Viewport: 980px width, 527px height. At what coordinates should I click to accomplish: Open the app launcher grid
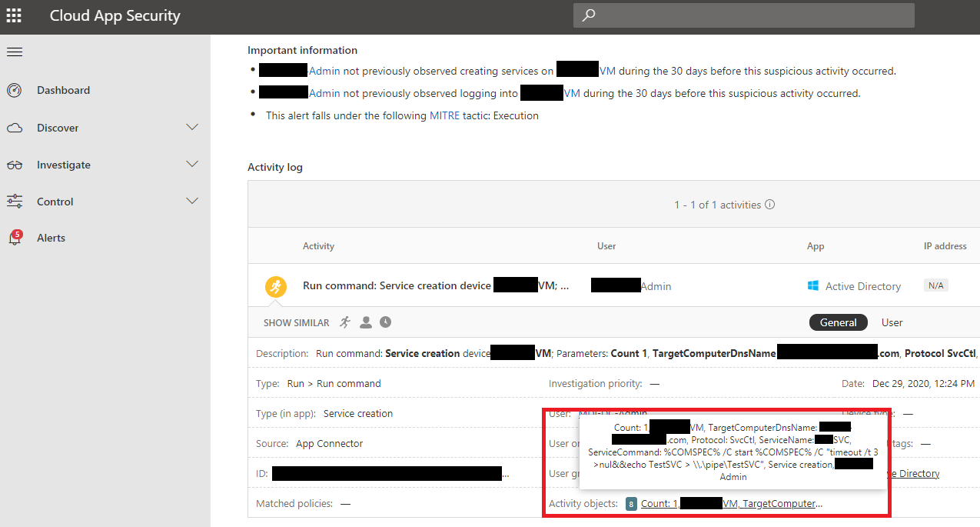(x=14, y=15)
